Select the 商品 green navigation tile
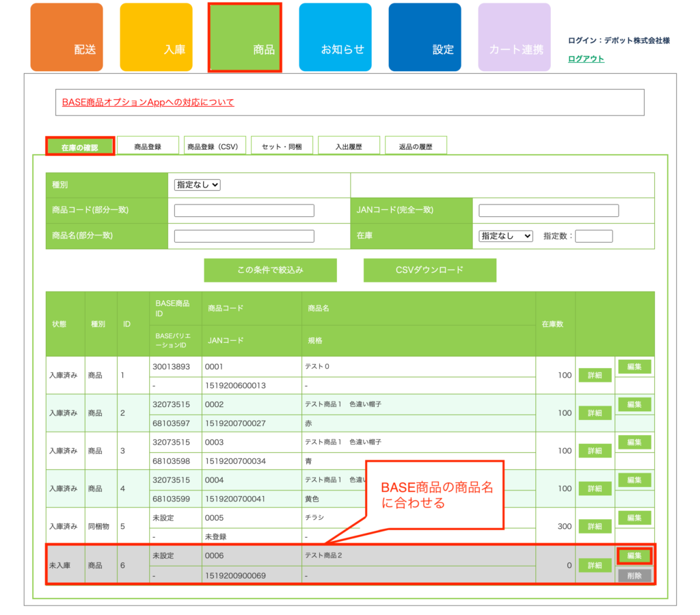The width and height of the screenshot is (700, 615). [x=245, y=38]
